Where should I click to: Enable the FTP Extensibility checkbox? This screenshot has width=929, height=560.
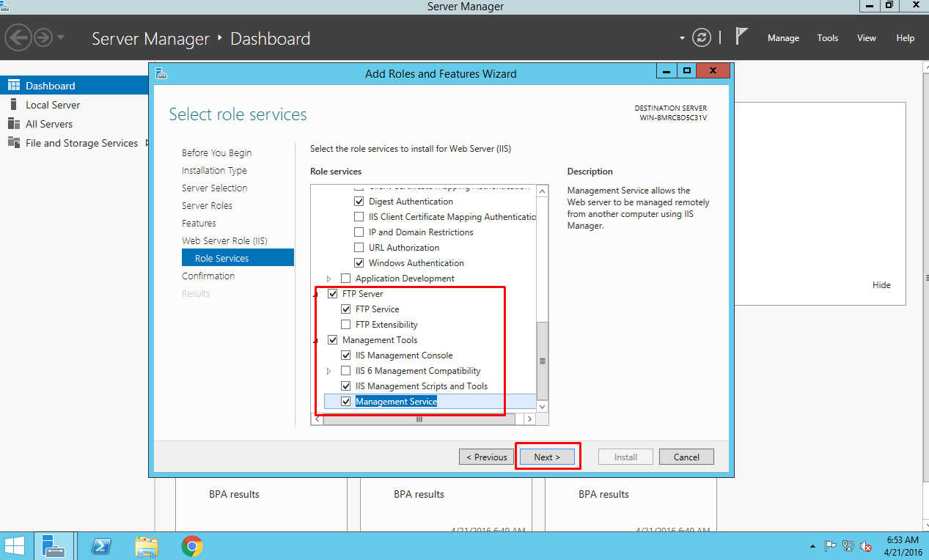click(346, 325)
